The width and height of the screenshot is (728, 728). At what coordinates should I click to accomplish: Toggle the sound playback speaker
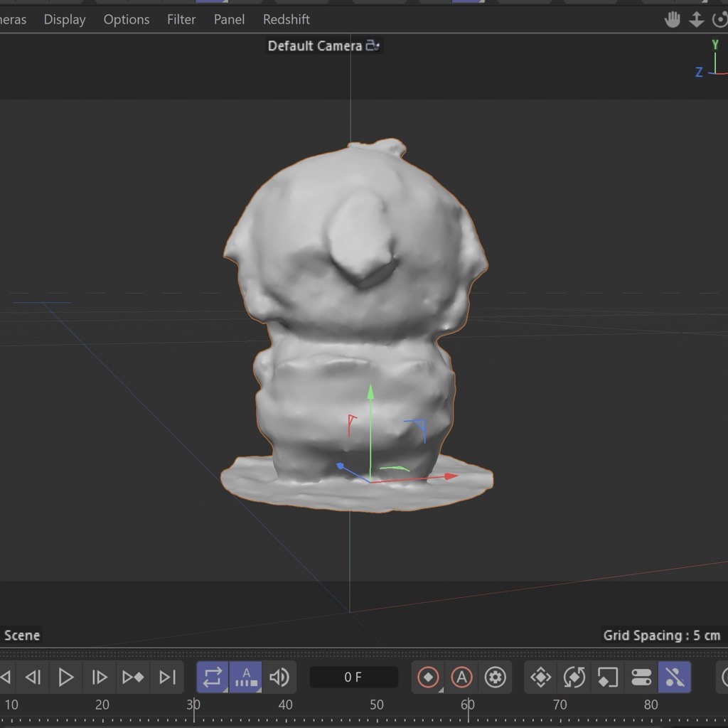[x=279, y=678]
